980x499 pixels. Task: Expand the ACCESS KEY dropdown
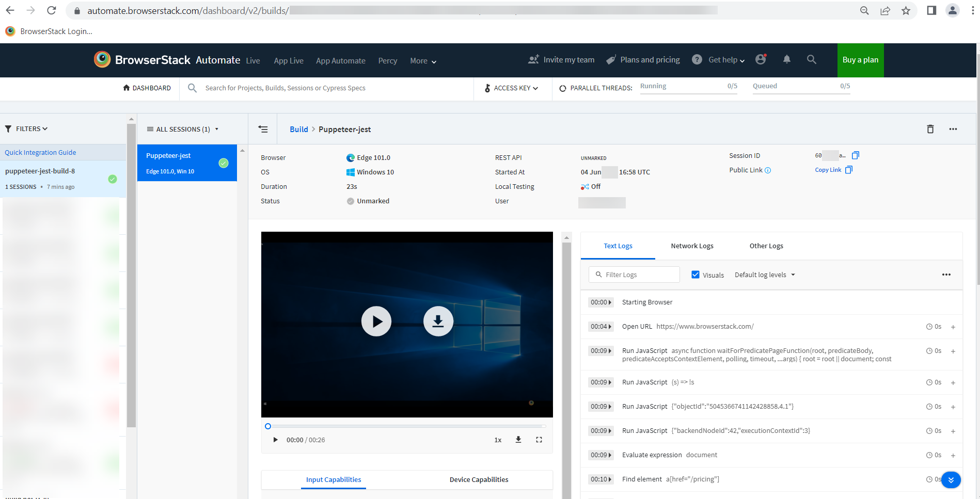511,88
